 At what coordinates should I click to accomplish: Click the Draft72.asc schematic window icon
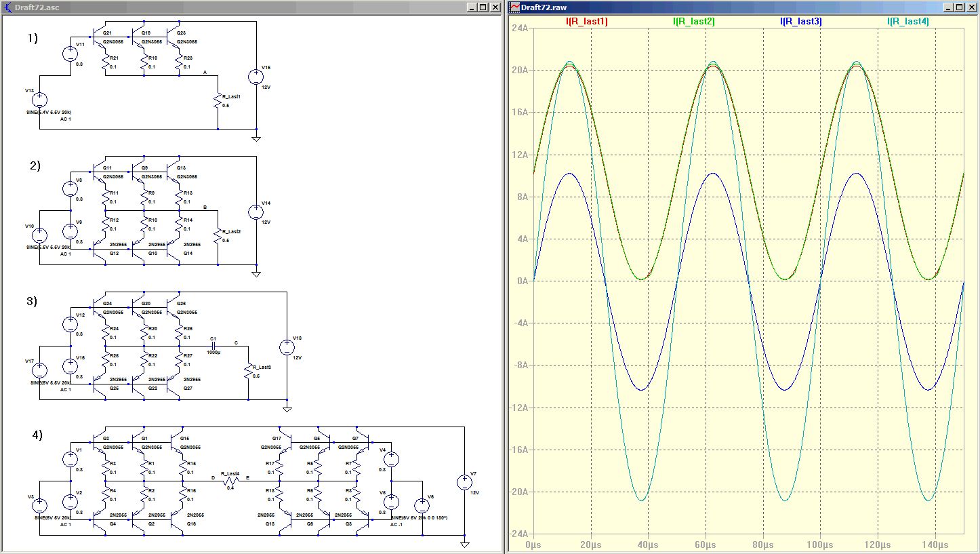tap(8, 7)
